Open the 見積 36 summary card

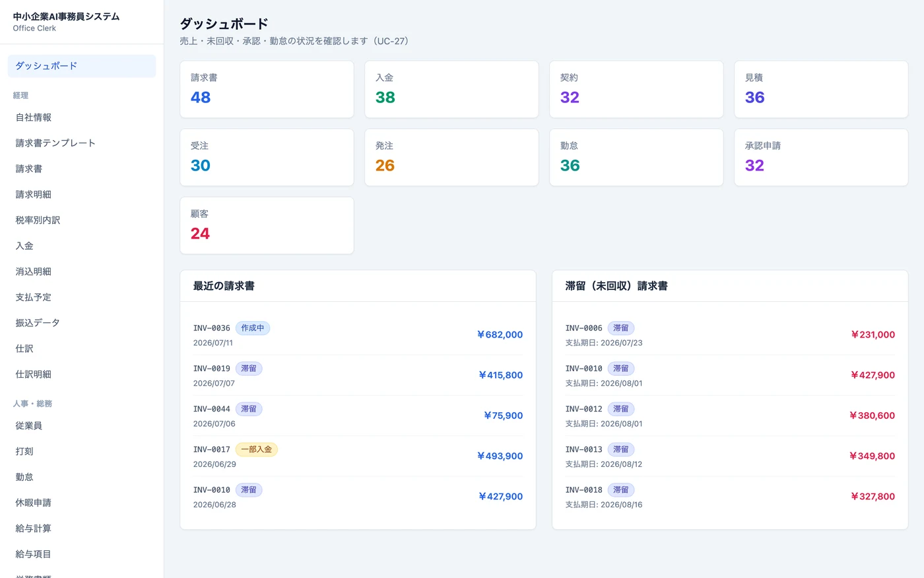[x=821, y=89]
